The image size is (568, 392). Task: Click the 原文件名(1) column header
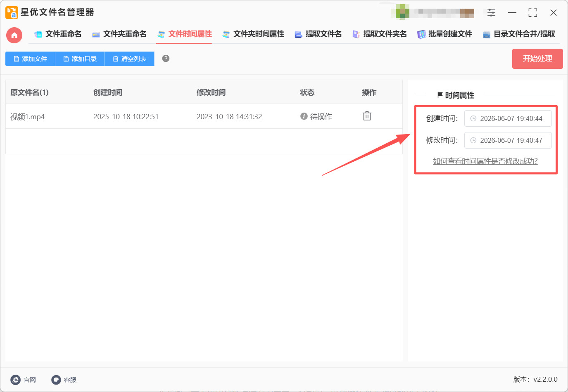29,92
